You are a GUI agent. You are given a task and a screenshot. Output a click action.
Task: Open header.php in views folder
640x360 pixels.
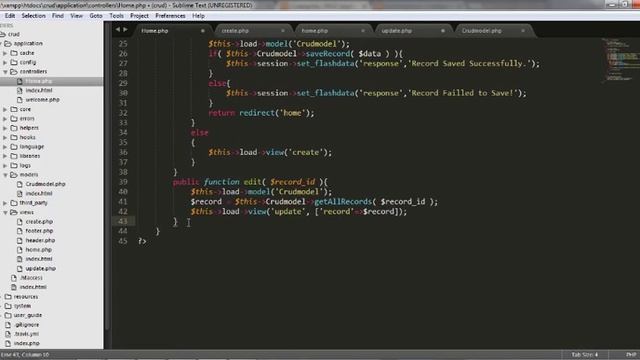click(40, 240)
